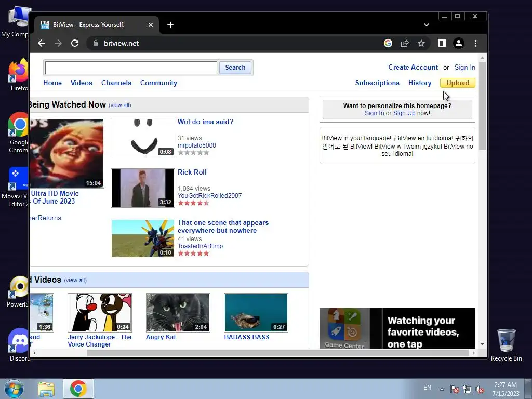Image resolution: width=532 pixels, height=399 pixels.
Task: Open File Explorer from the taskbar
Action: [46, 389]
